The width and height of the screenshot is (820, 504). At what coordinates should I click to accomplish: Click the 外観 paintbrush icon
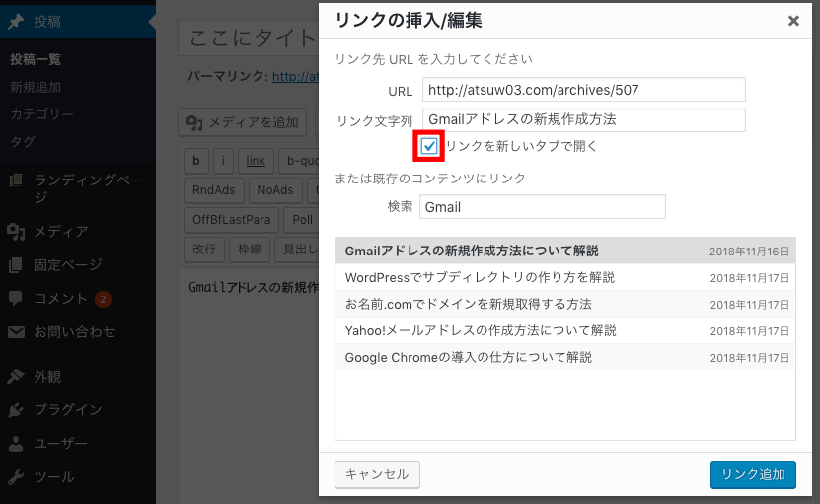coord(16,376)
